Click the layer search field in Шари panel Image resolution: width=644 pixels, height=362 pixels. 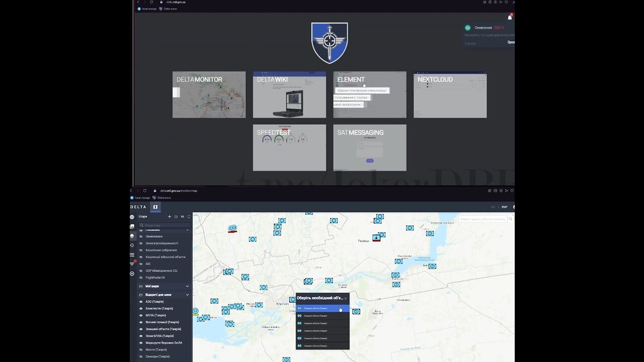[165, 225]
